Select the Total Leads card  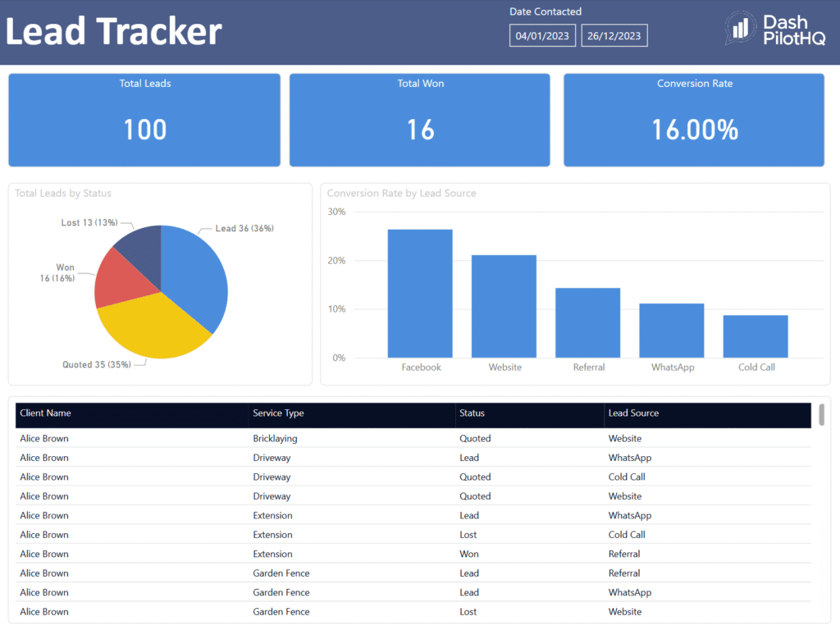144,120
